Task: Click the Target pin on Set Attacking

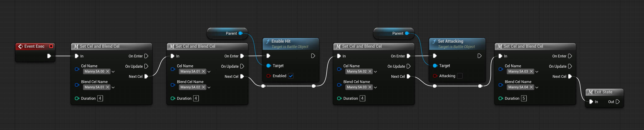Action: pos(435,65)
